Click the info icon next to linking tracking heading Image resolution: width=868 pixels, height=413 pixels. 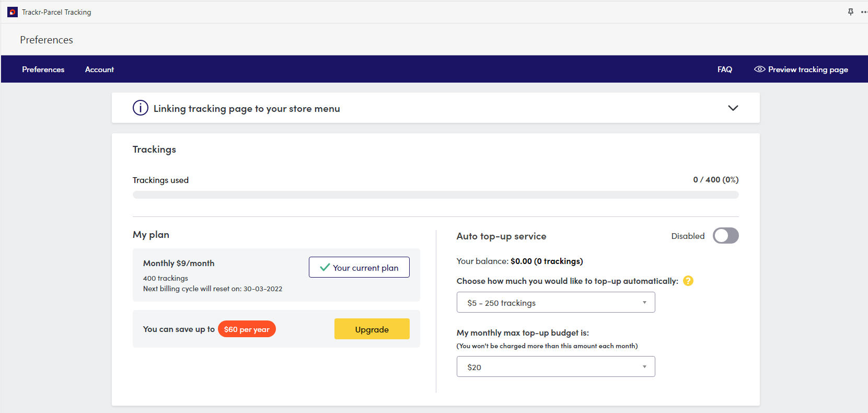coord(140,108)
